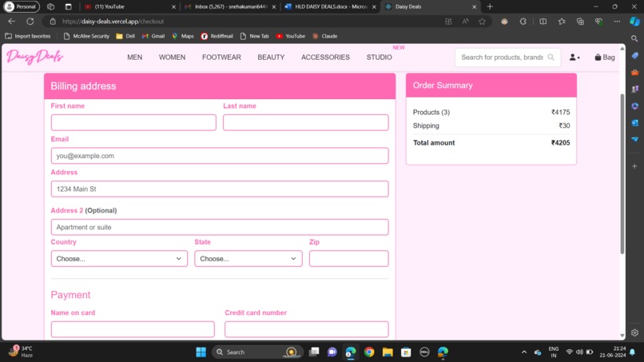Click the Windows taskbar Search box
Viewport: 644px width, 362px height.
pos(257,352)
